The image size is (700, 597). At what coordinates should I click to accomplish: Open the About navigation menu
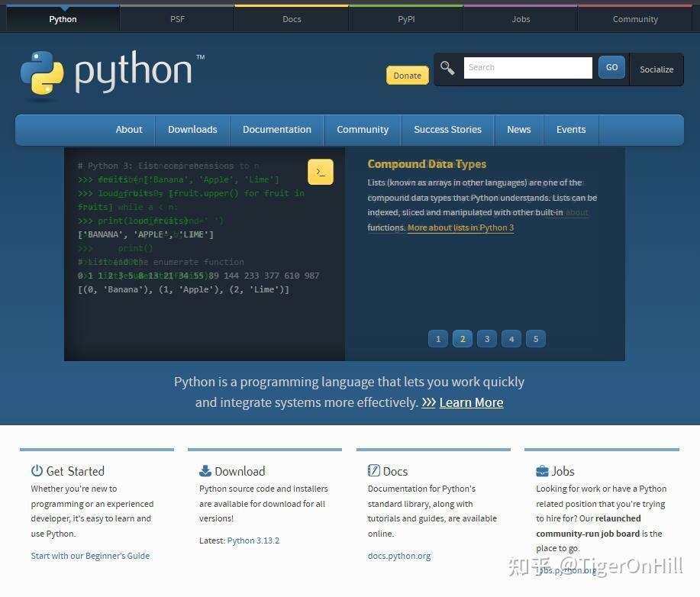click(x=128, y=130)
